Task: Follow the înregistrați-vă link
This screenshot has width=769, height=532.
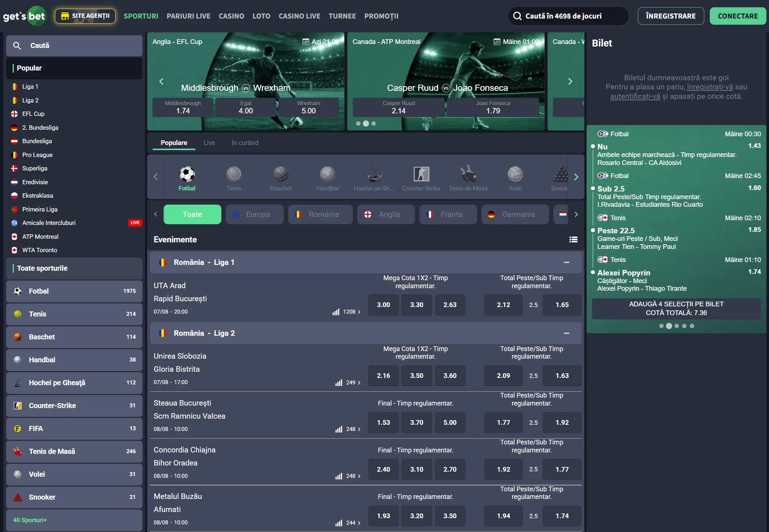Action: coord(710,87)
